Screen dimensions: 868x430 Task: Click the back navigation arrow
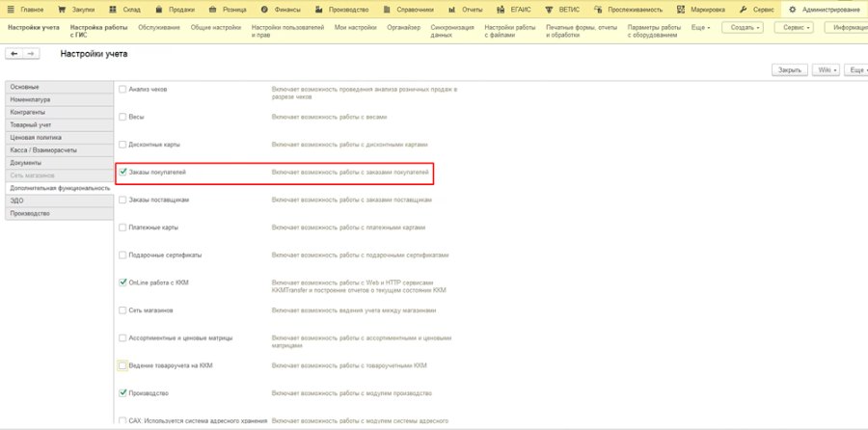pyautogui.click(x=14, y=54)
